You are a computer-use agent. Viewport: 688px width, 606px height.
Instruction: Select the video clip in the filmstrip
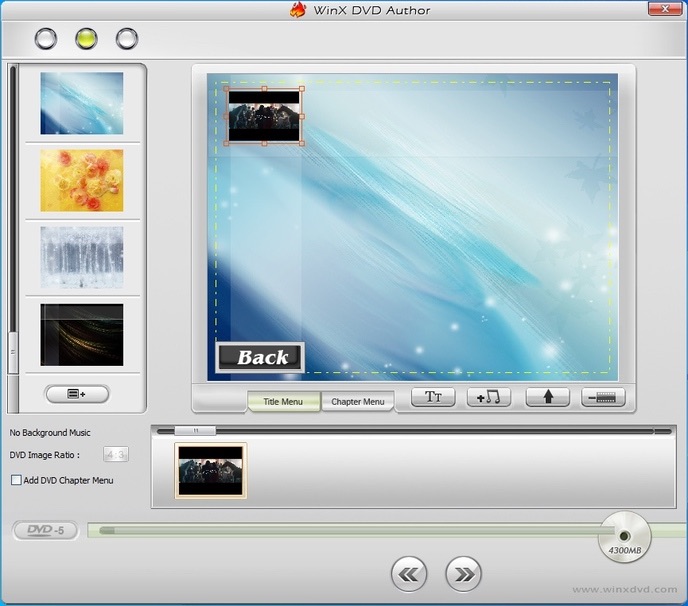(x=211, y=471)
